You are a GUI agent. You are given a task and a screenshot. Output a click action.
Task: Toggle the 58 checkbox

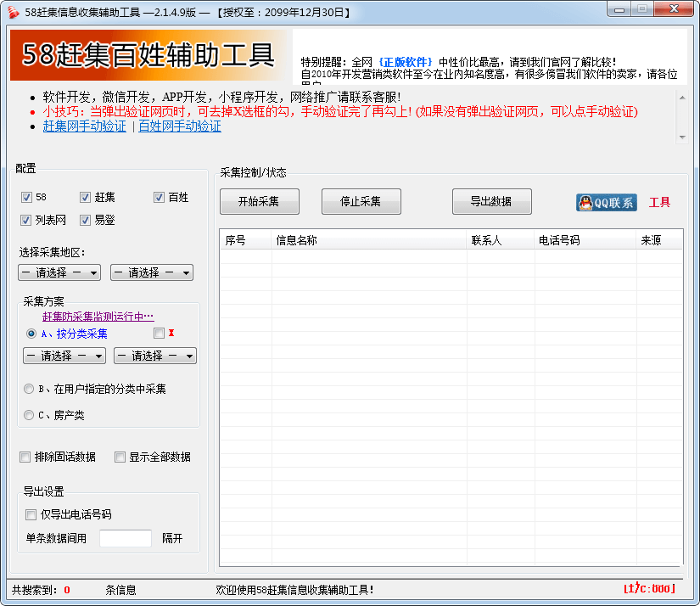coord(27,198)
